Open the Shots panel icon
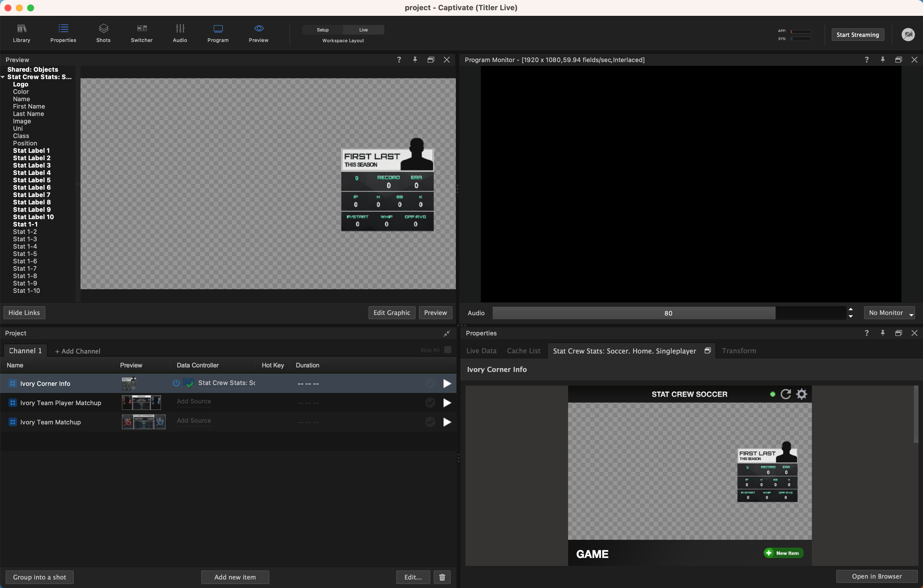The image size is (923, 588). pyautogui.click(x=103, y=33)
